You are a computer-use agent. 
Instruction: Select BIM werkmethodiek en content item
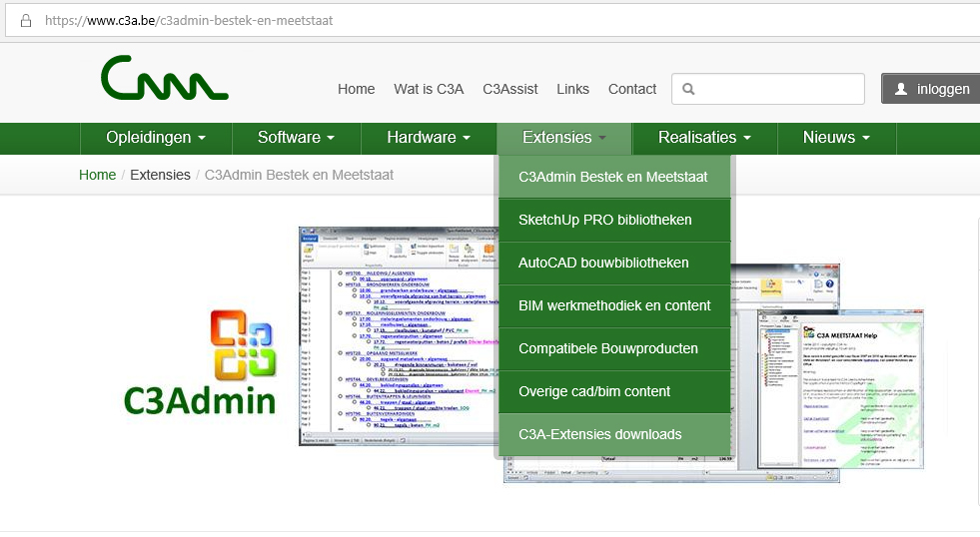click(614, 306)
